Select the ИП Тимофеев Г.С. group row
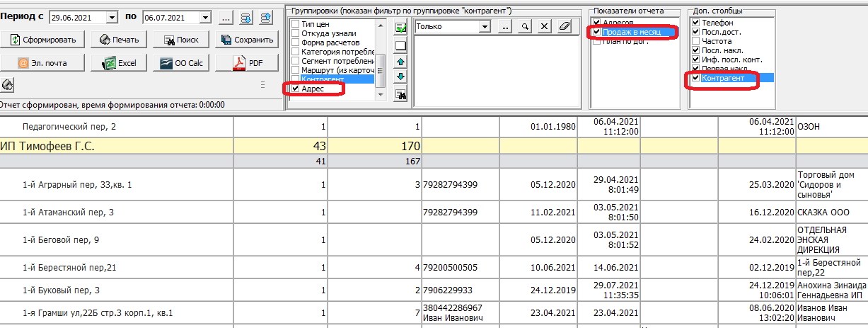 click(x=50, y=146)
